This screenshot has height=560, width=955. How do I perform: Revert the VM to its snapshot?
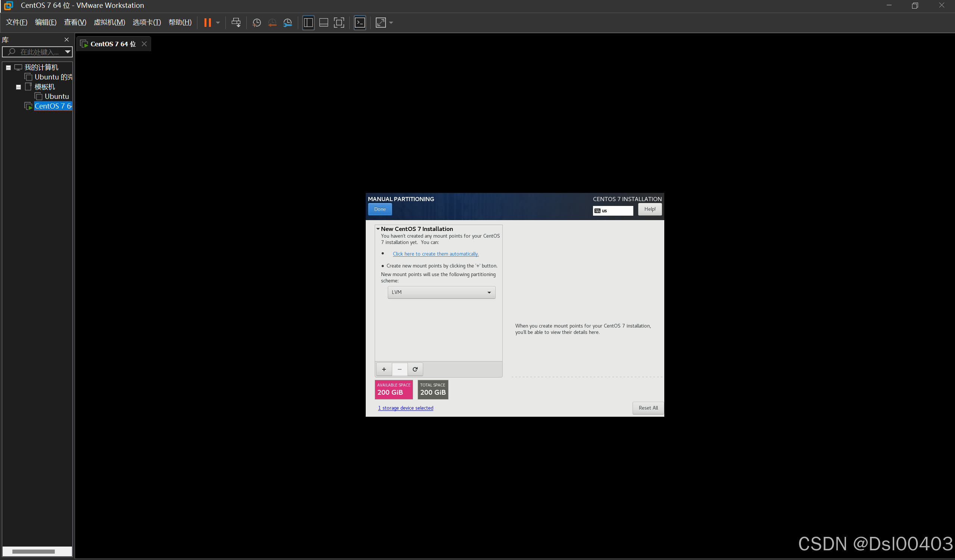click(272, 22)
